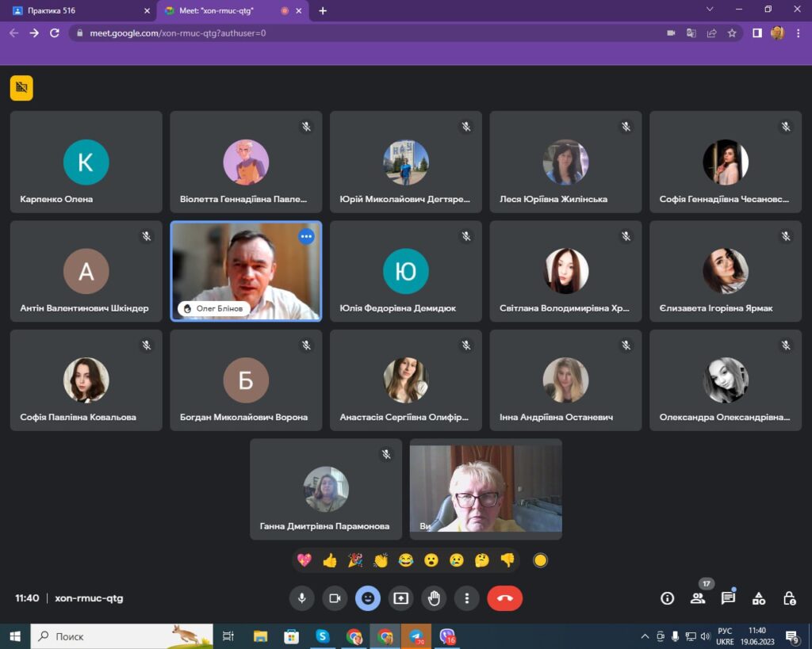This screenshot has width=812, height=649.
Task: Click the present screen button
Action: point(401,598)
